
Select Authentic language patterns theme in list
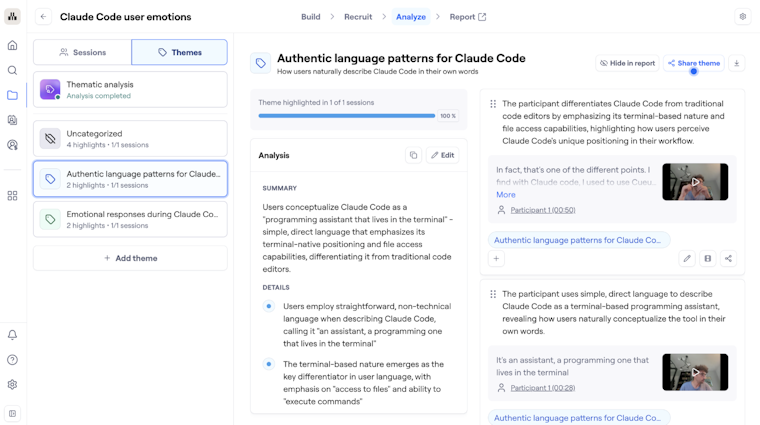pos(130,179)
